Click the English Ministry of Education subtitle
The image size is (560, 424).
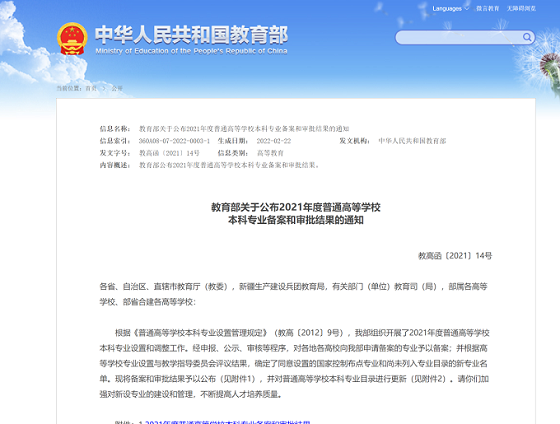pos(191,51)
